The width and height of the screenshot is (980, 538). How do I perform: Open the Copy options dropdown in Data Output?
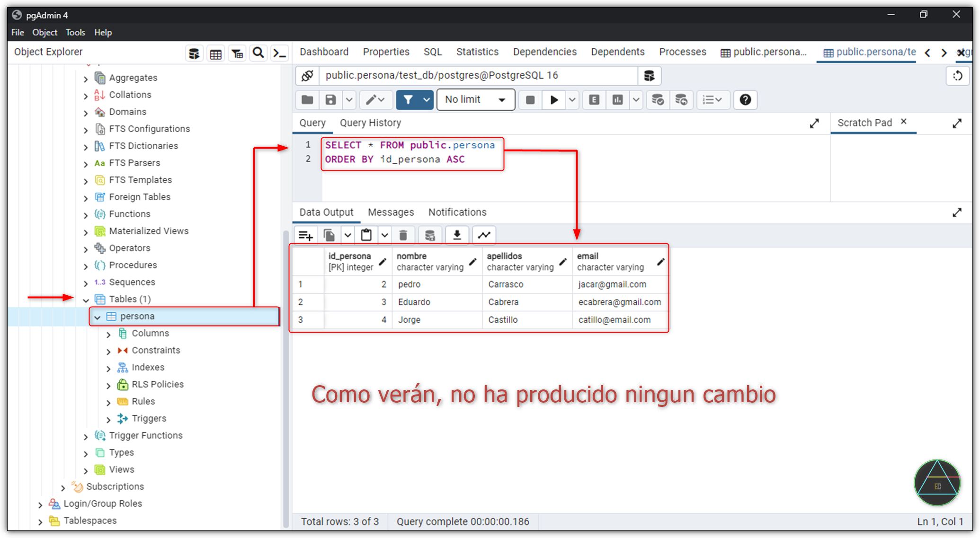click(347, 235)
